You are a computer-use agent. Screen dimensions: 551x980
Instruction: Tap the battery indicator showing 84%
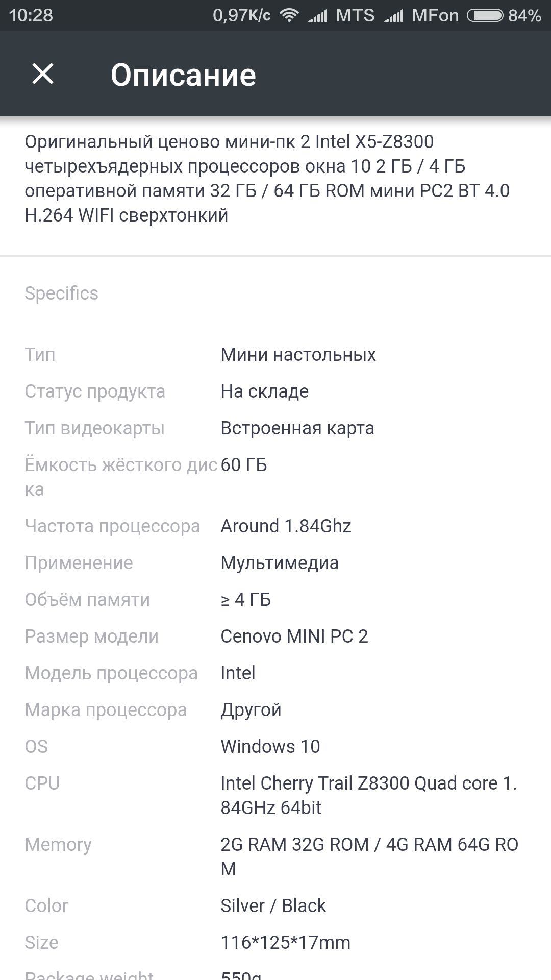point(485,15)
